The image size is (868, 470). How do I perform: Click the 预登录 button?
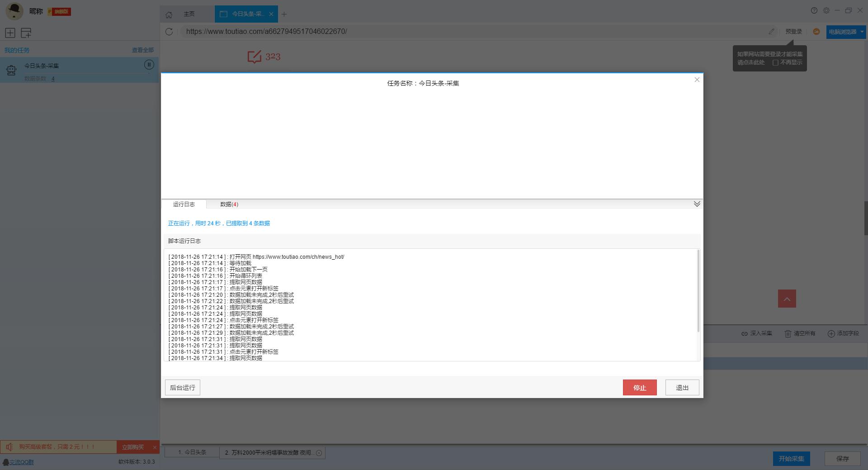(x=793, y=32)
